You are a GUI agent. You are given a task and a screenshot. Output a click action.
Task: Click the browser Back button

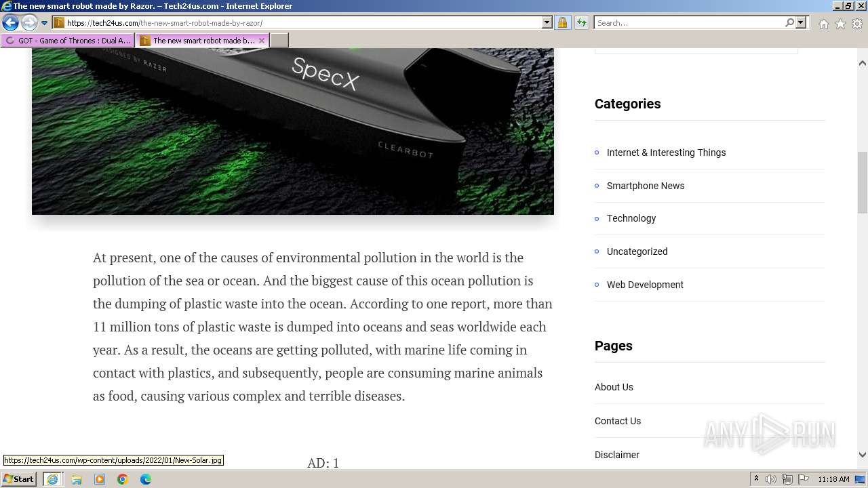click(10, 22)
